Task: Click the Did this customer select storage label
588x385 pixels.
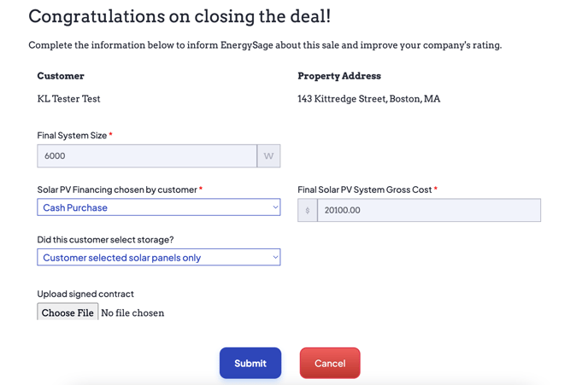Action: click(x=105, y=239)
